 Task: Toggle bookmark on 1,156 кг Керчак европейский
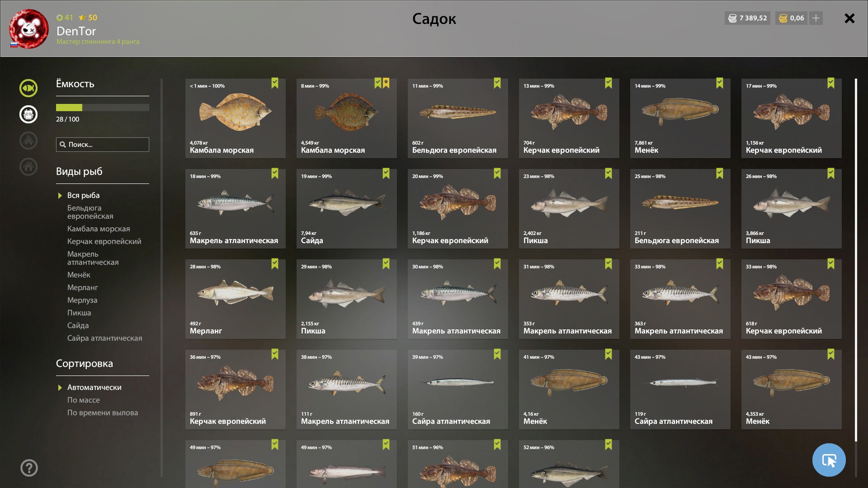coord(831,83)
